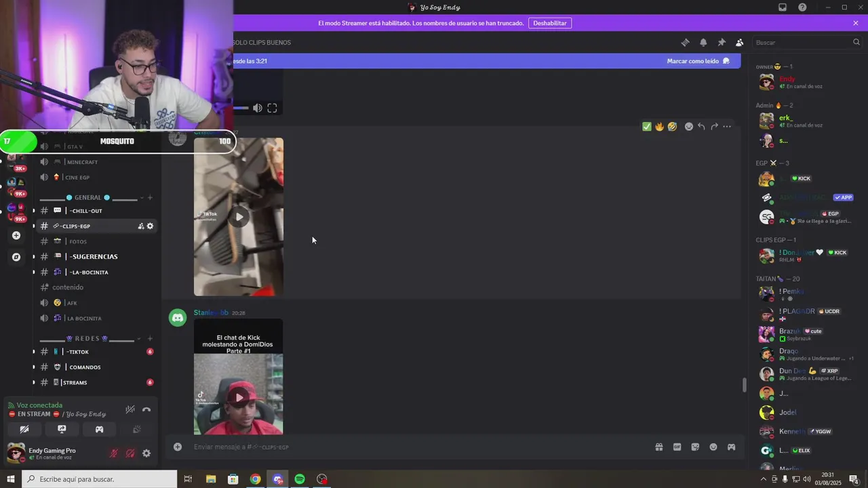Click Add a Server plus button
This screenshot has width=868, height=488.
(16, 235)
